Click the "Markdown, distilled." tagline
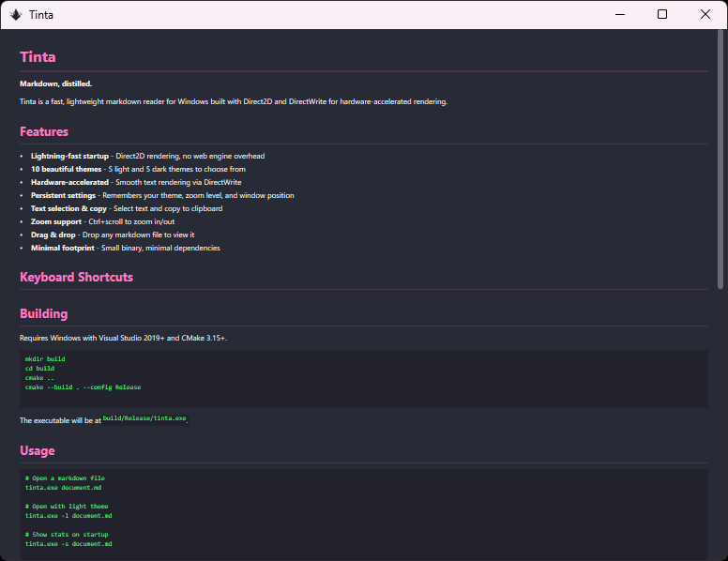 pos(55,83)
